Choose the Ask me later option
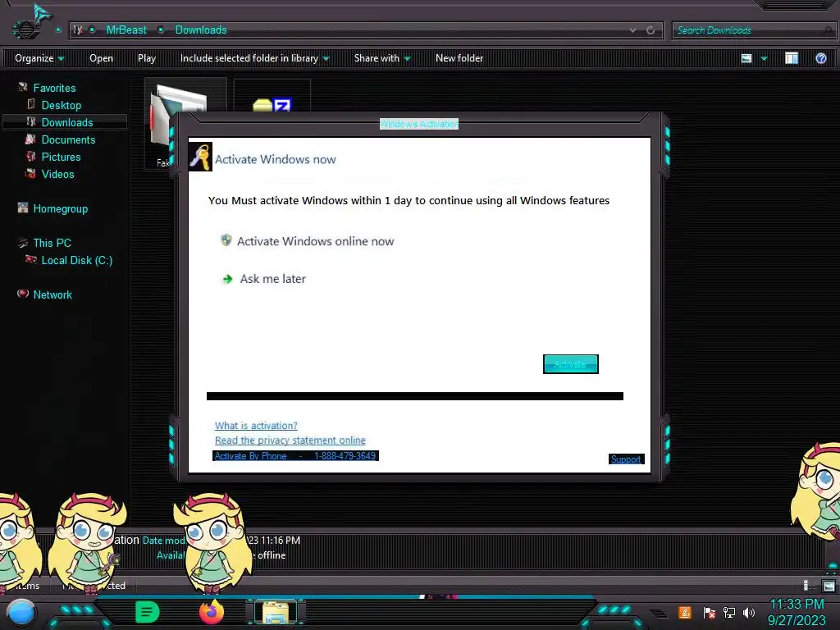Screen dimensions: 840x630 pyautogui.click(x=272, y=279)
